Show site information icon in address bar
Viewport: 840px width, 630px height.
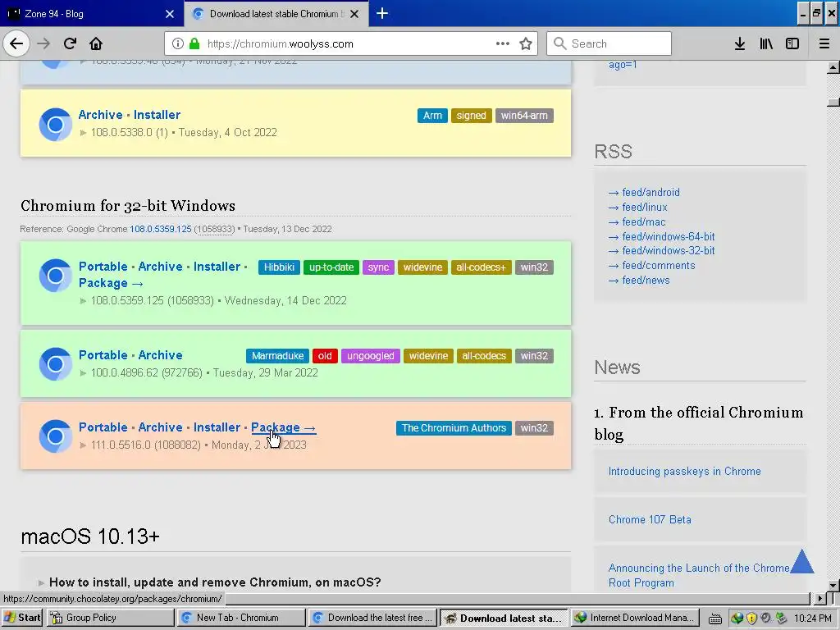178,43
